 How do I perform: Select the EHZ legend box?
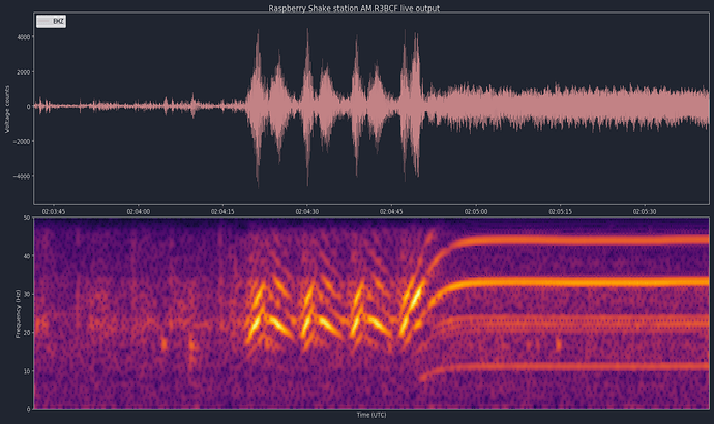[x=51, y=21]
